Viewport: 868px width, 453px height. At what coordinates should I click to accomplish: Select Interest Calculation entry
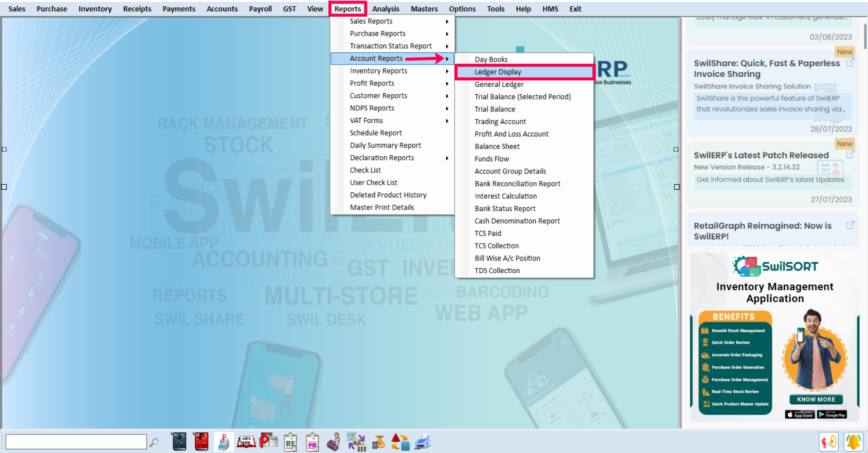(524, 196)
